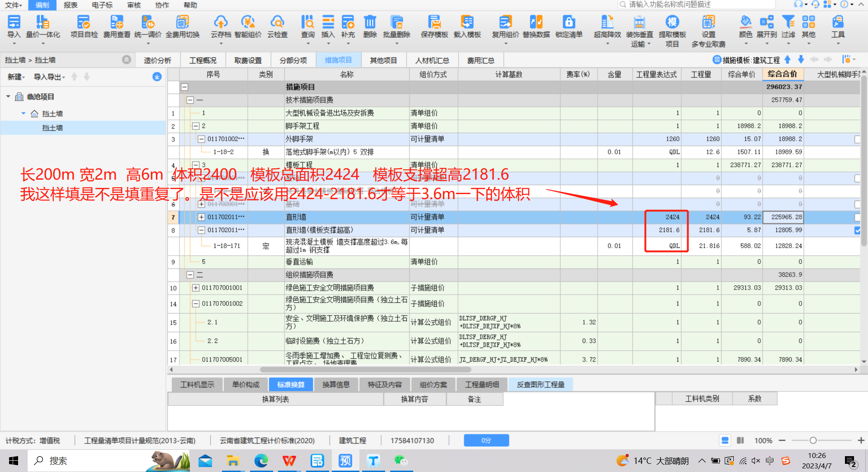The image size is (868, 472).
Task: Click the 过滤 filter icon
Action: 788,26
